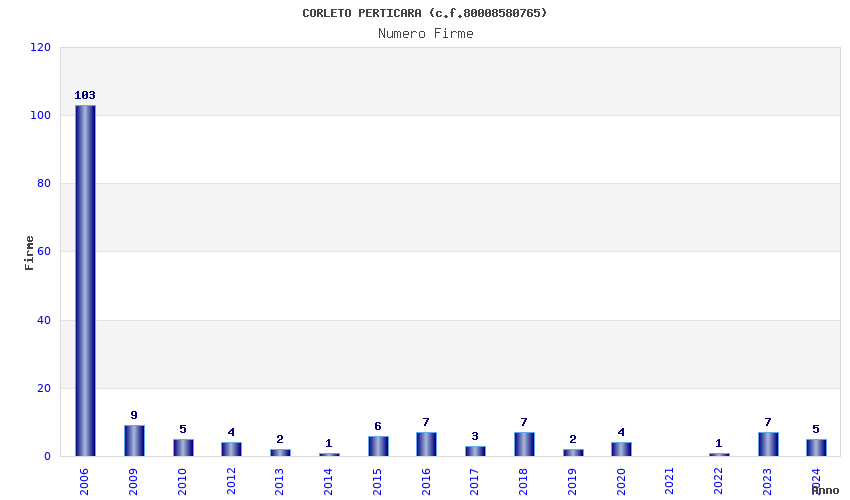Click the chart title CORLETO PERTICARA

[425, 13]
